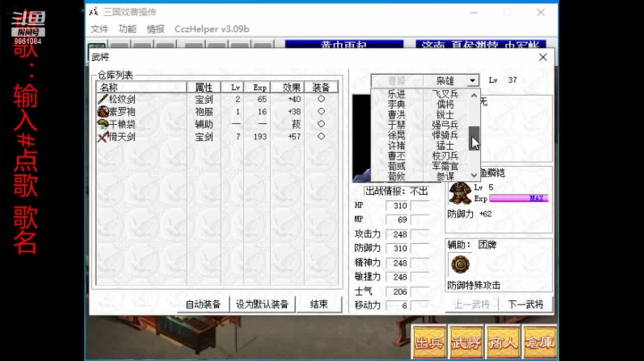Open the 文件 menu
644x361 pixels.
pos(99,29)
